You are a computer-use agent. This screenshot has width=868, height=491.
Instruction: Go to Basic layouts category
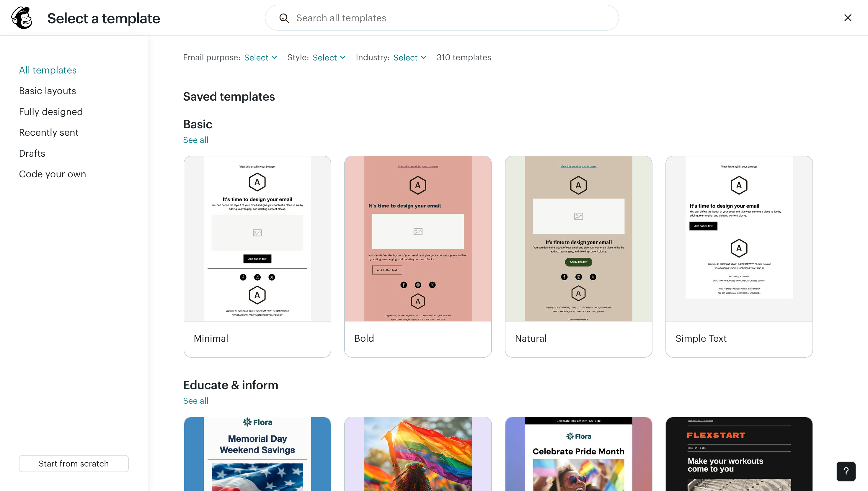click(47, 91)
